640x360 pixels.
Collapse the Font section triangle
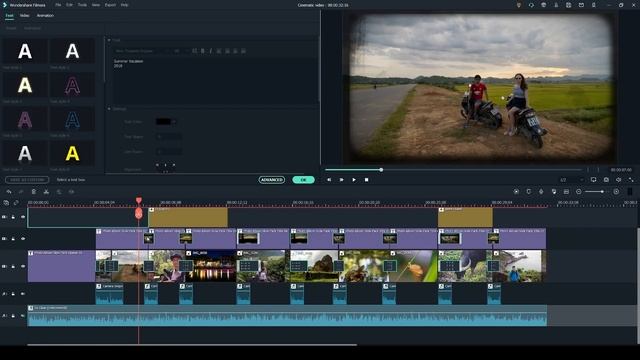tap(109, 40)
